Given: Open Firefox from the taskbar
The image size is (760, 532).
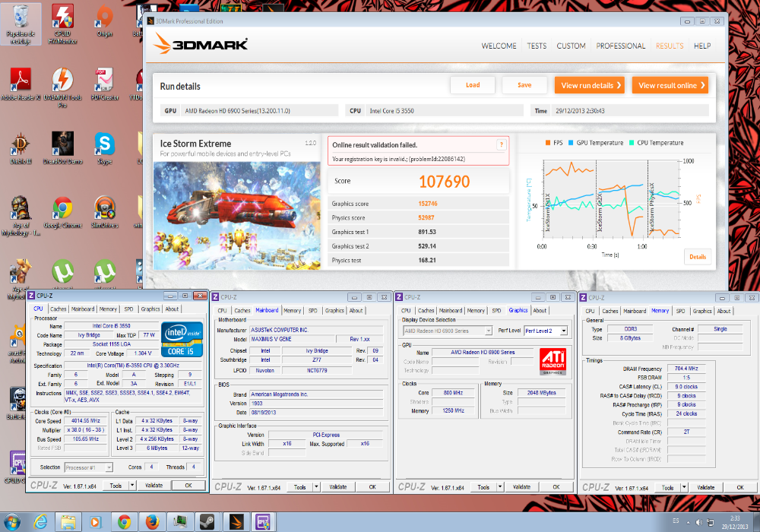Looking at the screenshot, I should (x=152, y=522).
